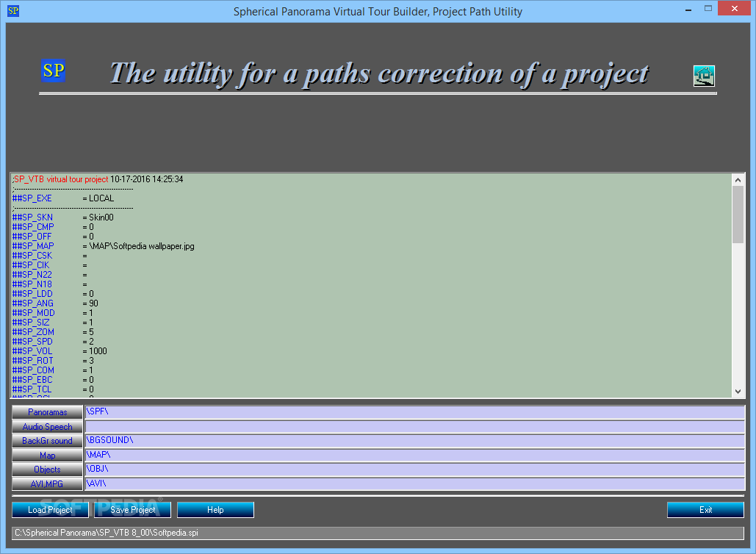Click the Objects path button
Viewport: 756px width, 554px height.
click(x=47, y=470)
